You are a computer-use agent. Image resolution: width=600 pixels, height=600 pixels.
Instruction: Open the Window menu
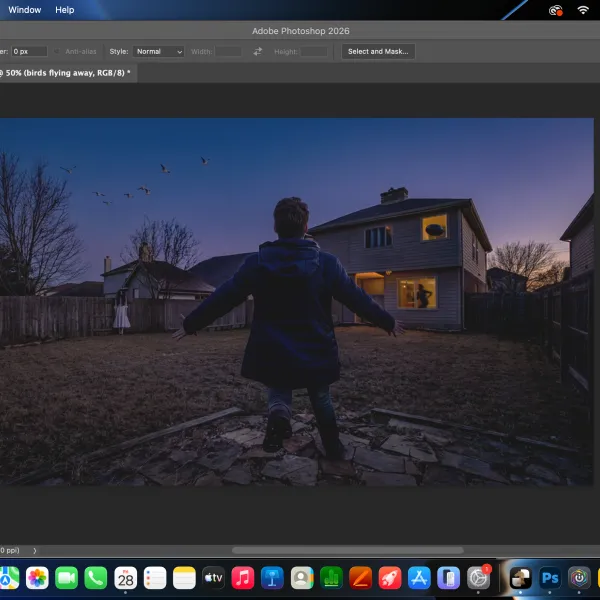pos(24,10)
